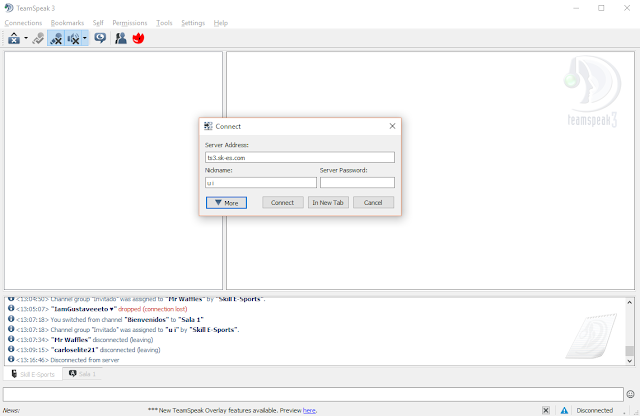Open the Connections menu
The width and height of the screenshot is (640, 416).
[23, 23]
